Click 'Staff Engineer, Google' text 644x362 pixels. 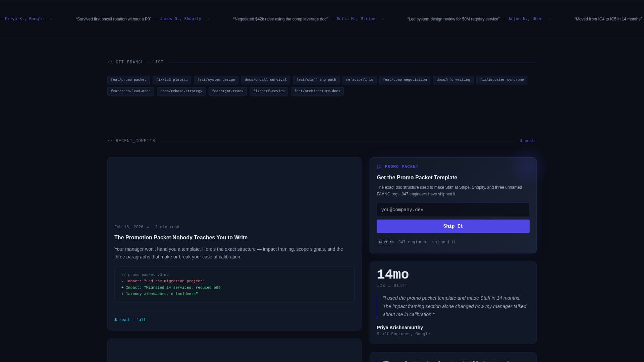[403, 334]
